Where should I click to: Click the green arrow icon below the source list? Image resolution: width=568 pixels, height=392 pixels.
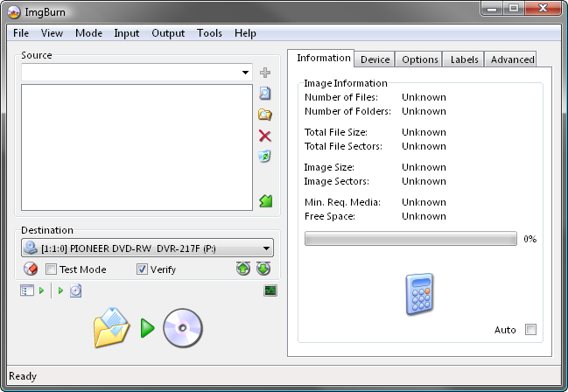[x=265, y=201]
